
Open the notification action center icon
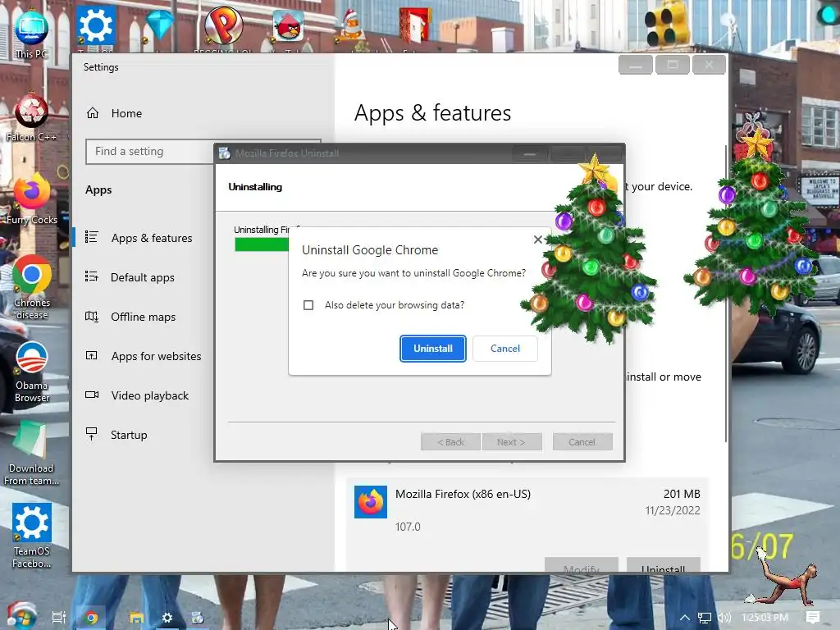(813, 617)
